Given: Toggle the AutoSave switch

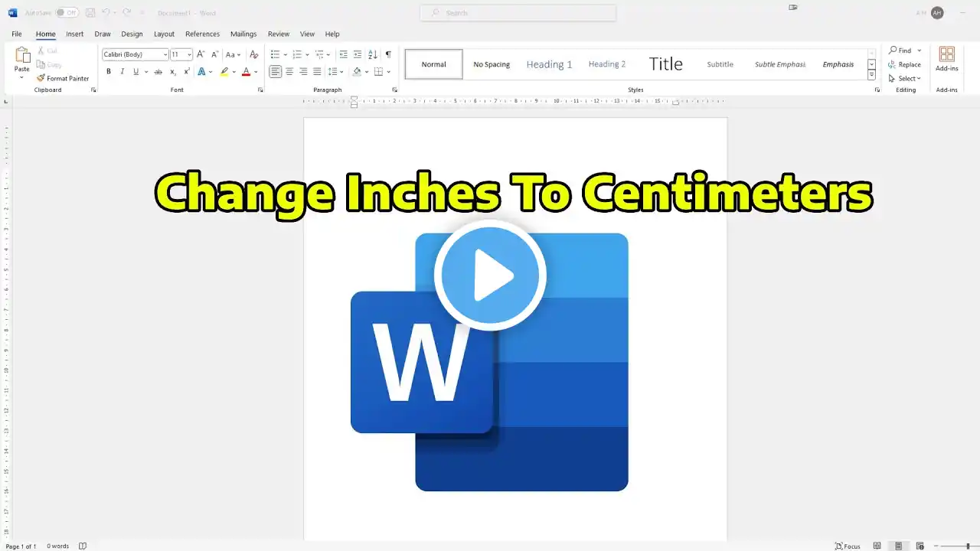Looking at the screenshot, I should (67, 13).
